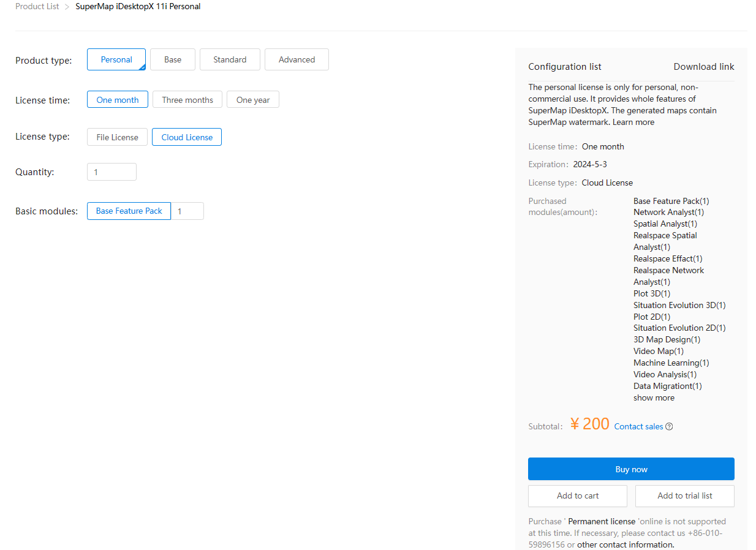Click the Realspace Effact(1) module entry

668,258
